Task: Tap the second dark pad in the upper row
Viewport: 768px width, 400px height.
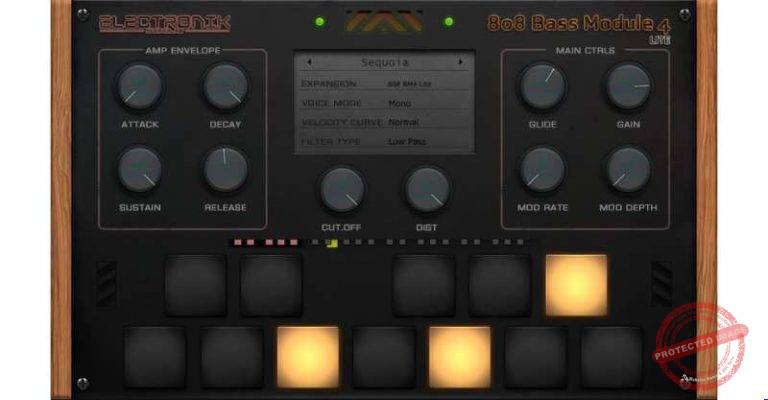Action: click(x=271, y=285)
